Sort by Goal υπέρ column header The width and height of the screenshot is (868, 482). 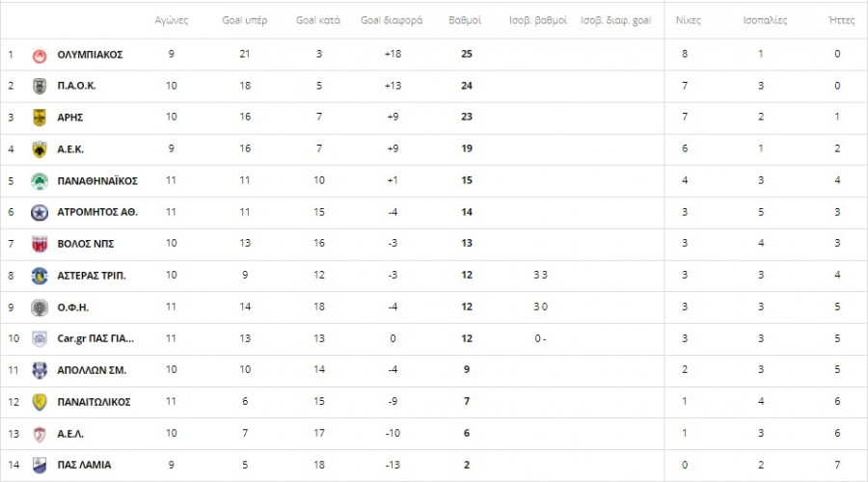click(x=243, y=20)
